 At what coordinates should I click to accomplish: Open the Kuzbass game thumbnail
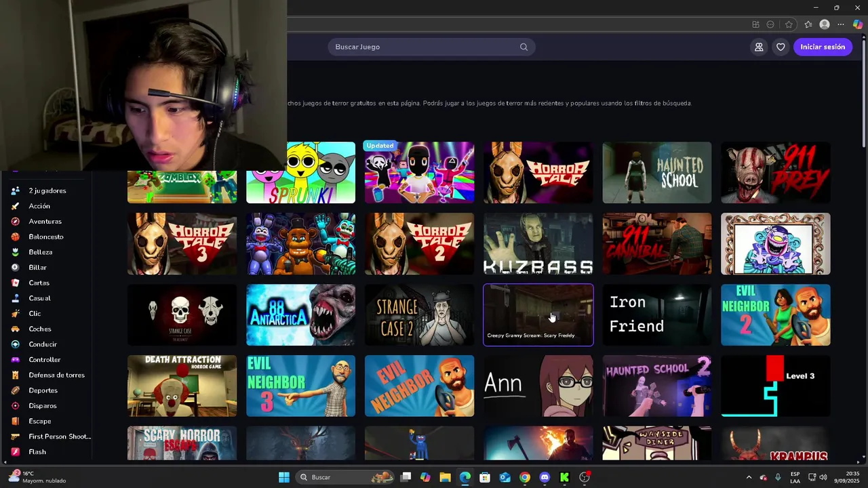pyautogui.click(x=538, y=243)
